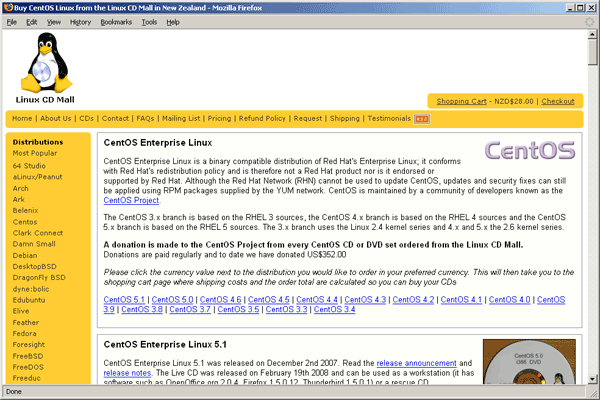600x400 pixels.
Task: Open the Pricing page
Action: pyautogui.click(x=219, y=119)
